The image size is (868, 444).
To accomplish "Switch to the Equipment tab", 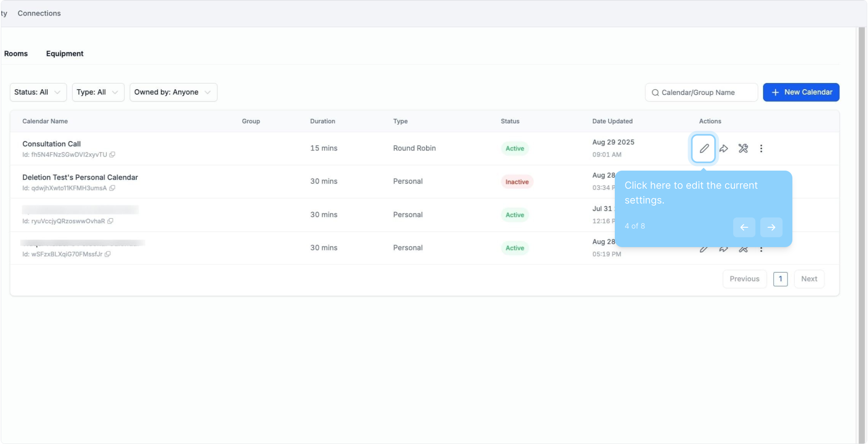I will 65,53.
